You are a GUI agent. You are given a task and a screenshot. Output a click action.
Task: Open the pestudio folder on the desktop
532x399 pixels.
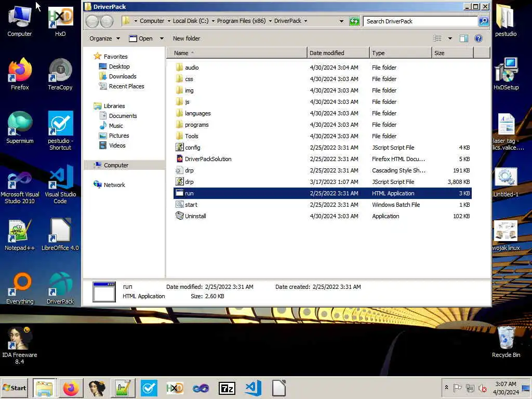click(x=506, y=21)
